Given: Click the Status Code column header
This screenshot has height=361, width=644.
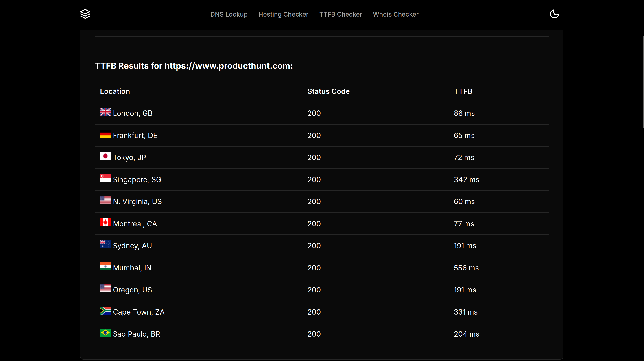Looking at the screenshot, I should click(328, 91).
